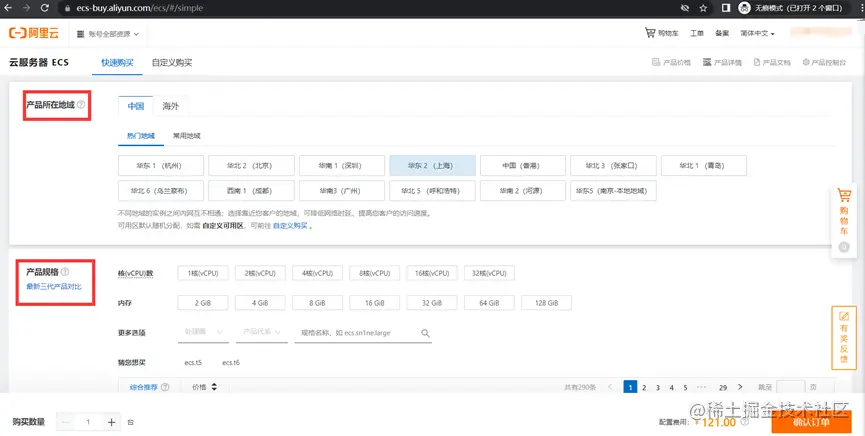Screen dimensions: 865x436
Task: Open the 处理器 dropdown
Action: [x=203, y=333]
